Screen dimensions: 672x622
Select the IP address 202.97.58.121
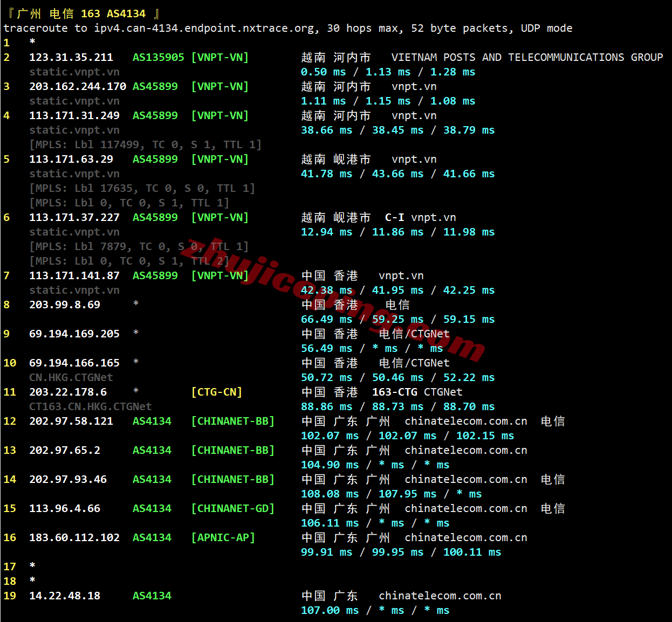(x=71, y=421)
